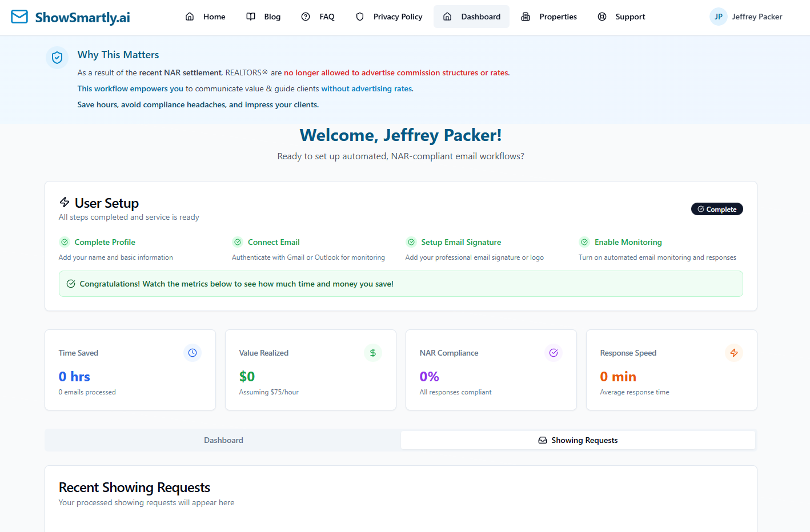This screenshot has height=532, width=810.
Task: Click the check icon beside Connect Email
Action: 238,242
